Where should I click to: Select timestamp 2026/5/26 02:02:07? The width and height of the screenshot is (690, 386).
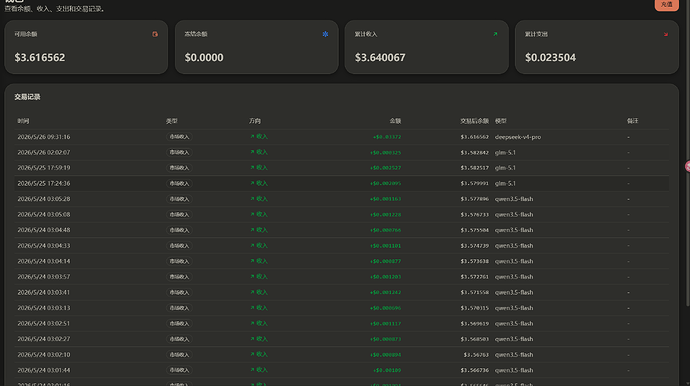click(x=44, y=152)
